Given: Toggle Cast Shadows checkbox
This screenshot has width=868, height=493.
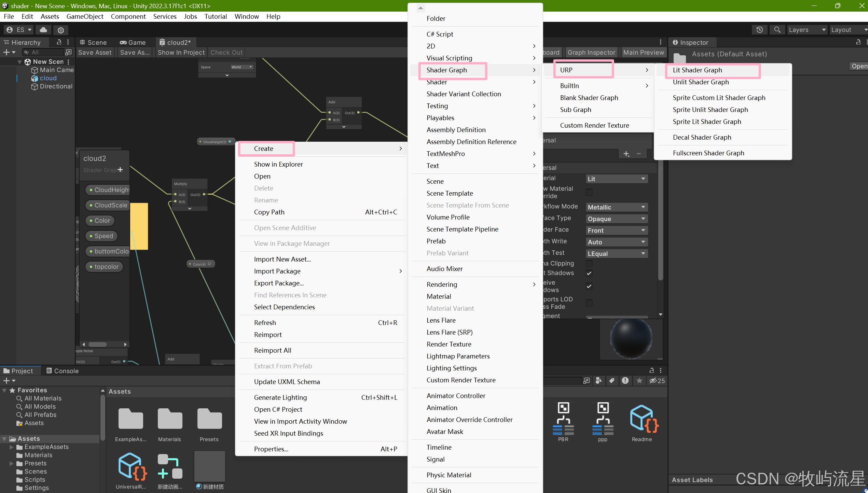Looking at the screenshot, I should pos(589,273).
